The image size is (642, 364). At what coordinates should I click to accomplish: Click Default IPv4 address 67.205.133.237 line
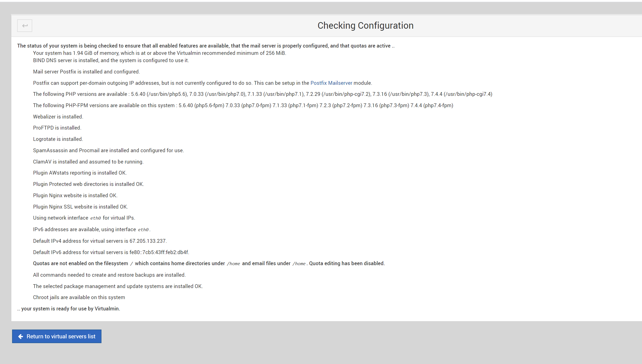point(100,241)
